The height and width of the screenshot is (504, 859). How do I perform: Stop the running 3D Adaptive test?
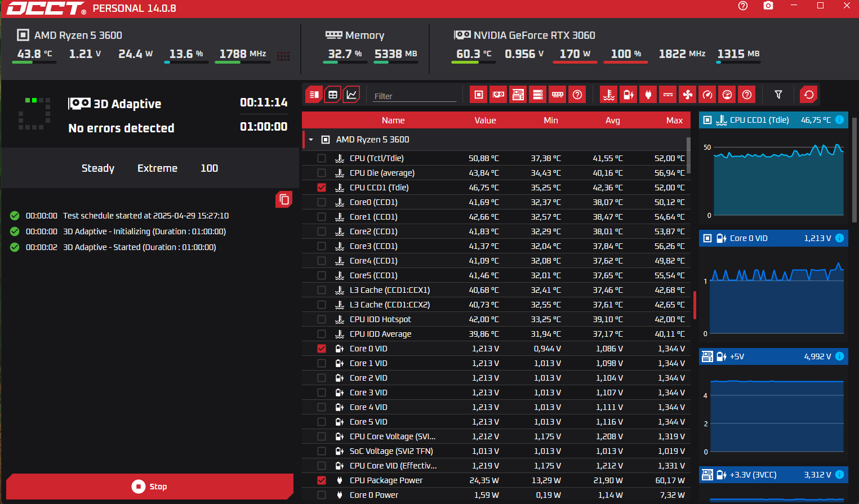[x=150, y=487]
